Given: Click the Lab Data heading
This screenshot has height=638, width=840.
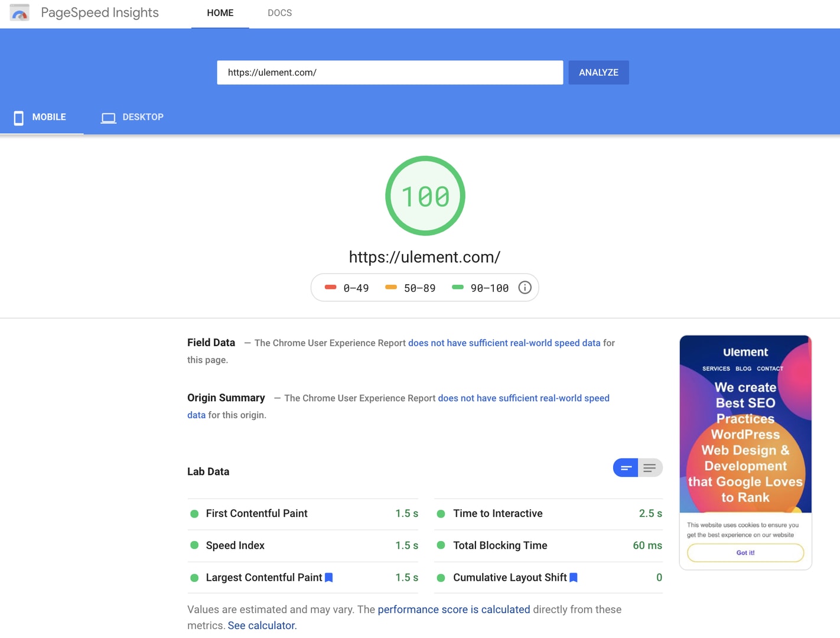Looking at the screenshot, I should click(209, 471).
